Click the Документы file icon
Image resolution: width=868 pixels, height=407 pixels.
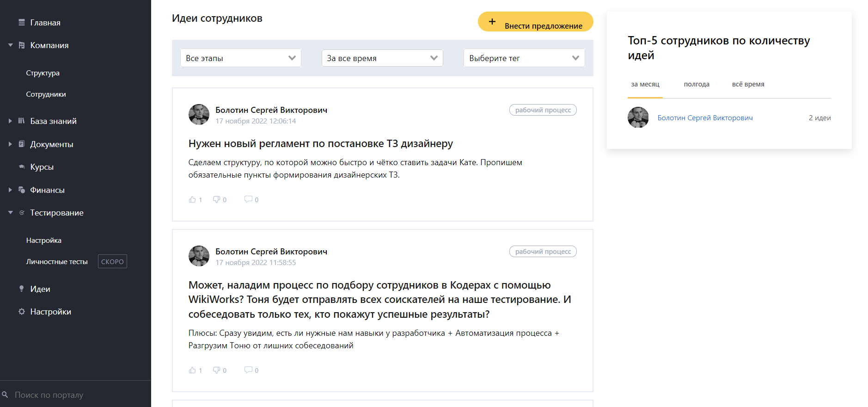click(22, 144)
